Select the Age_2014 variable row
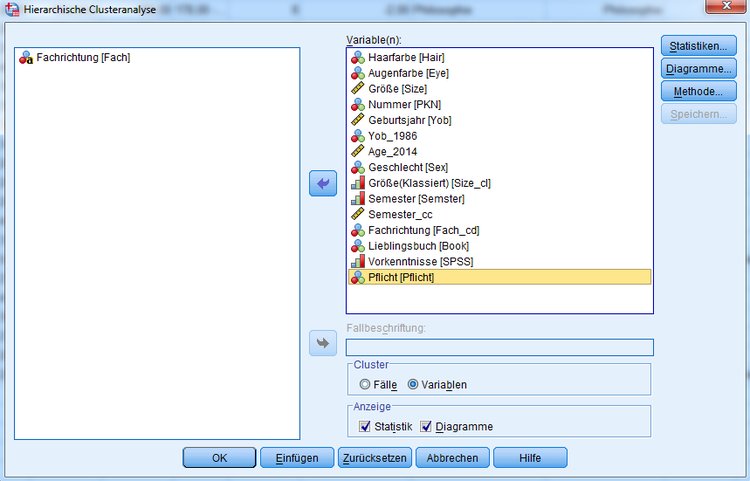750x481 pixels. coord(499,152)
